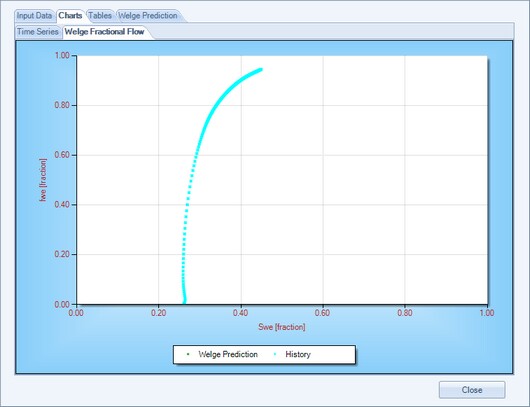This screenshot has width=530, height=407.
Task: Click the 0.20 label on the y-axis
Action: click(x=62, y=254)
